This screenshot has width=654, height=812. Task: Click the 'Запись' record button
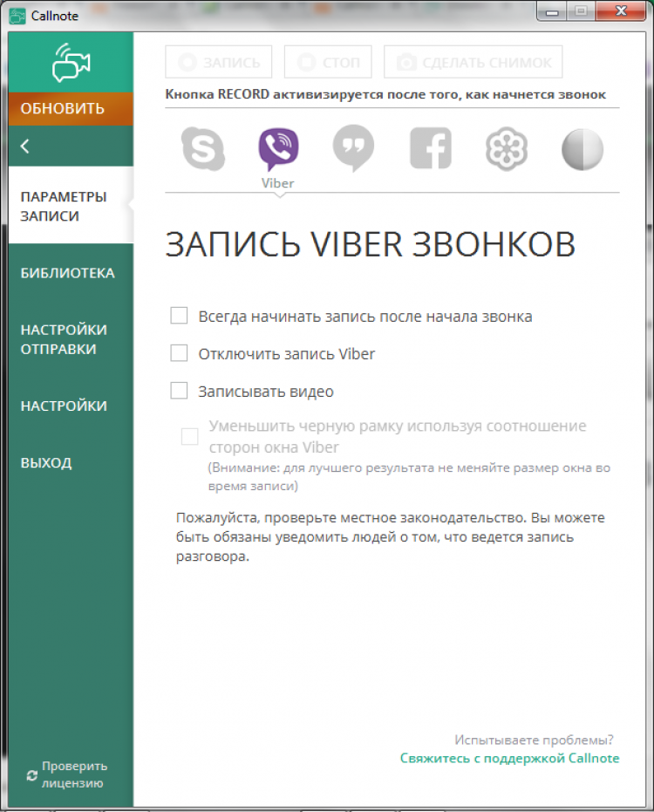coord(219,62)
